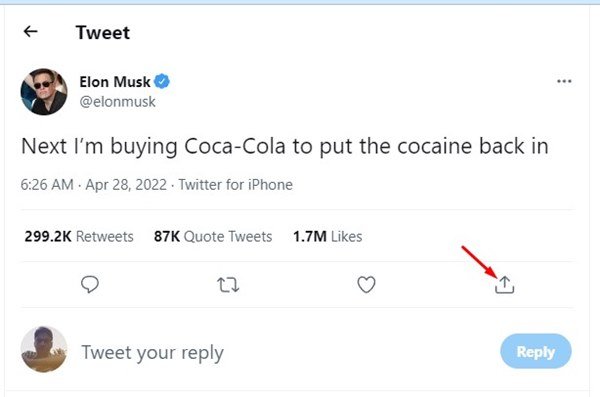Click the Elon Musk display name

pos(115,82)
